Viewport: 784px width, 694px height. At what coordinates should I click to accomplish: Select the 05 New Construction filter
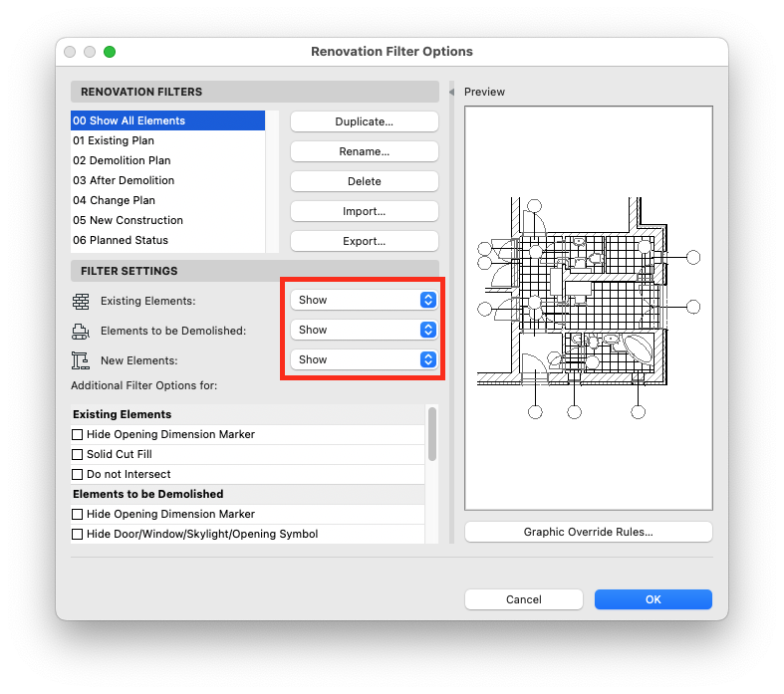point(167,220)
